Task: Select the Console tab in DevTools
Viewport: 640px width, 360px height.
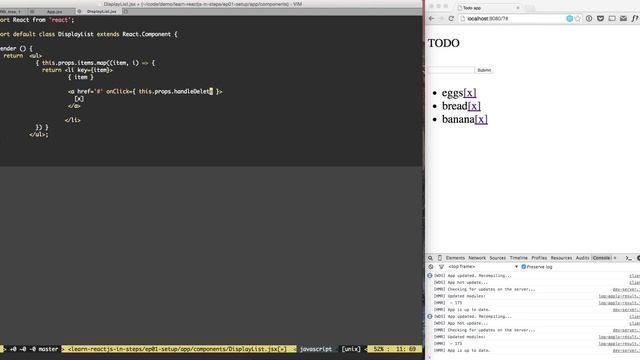Action: click(601, 258)
